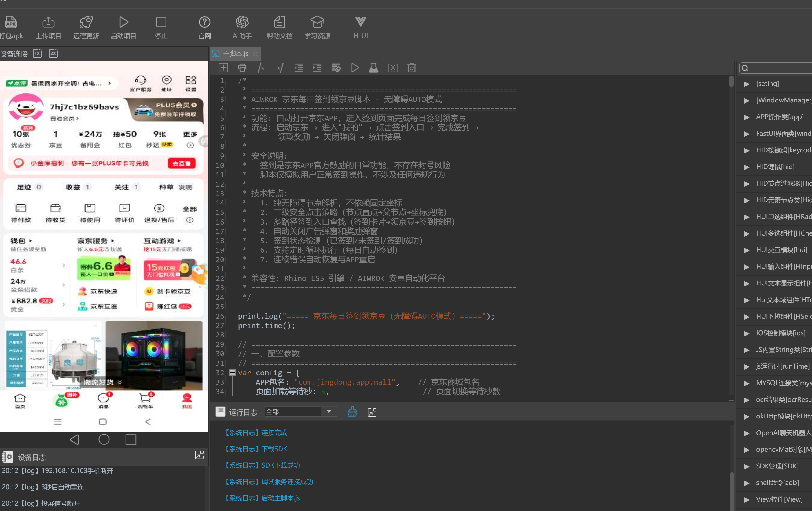812x511 pixels.
Task: Collapse the config code block at line 32
Action: 232,372
